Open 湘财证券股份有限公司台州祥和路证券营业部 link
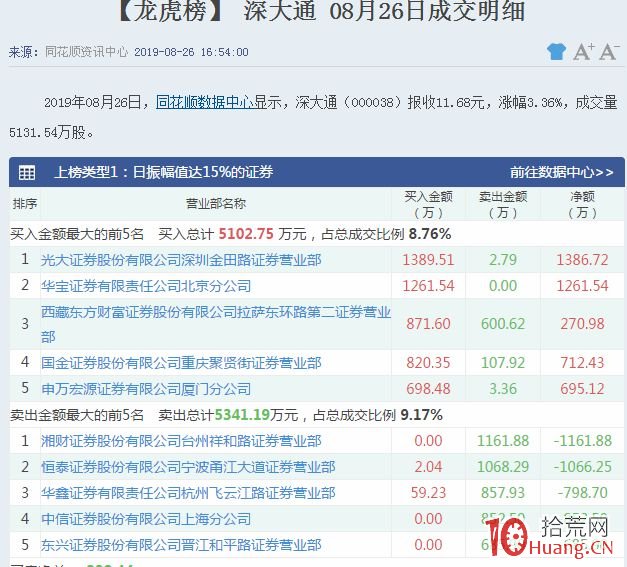 pos(181,441)
